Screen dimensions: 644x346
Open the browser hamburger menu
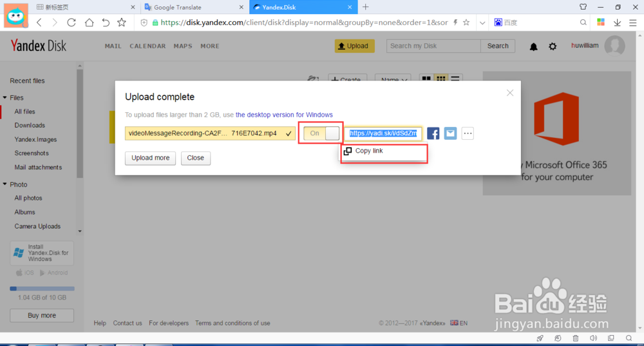click(633, 23)
